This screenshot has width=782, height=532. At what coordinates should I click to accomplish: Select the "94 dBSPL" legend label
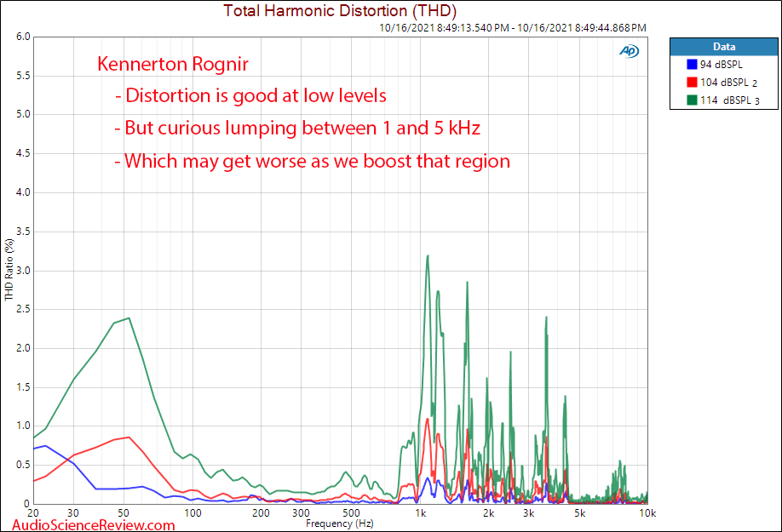click(x=722, y=64)
